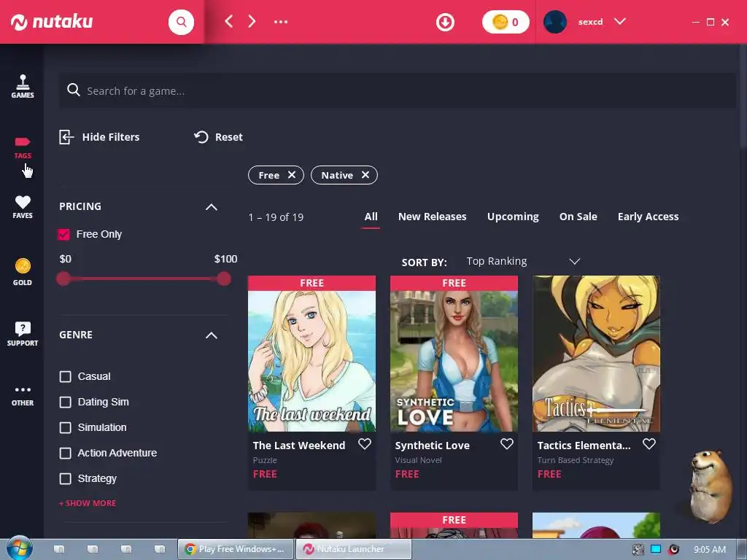Click the Reset circular arrow icon
Viewport: 747px width, 560px height.
pos(201,137)
